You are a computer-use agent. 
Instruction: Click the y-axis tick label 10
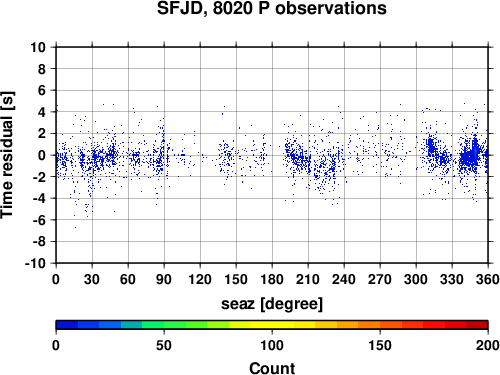(38, 47)
